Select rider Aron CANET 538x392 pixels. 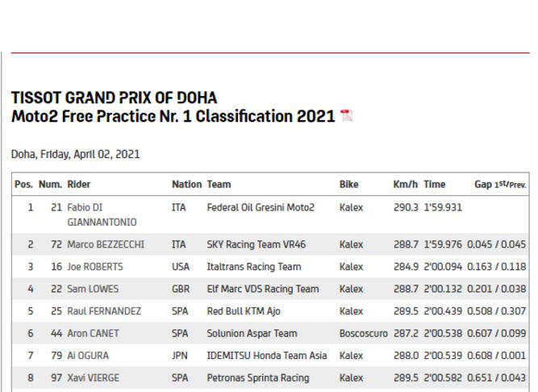pos(94,333)
